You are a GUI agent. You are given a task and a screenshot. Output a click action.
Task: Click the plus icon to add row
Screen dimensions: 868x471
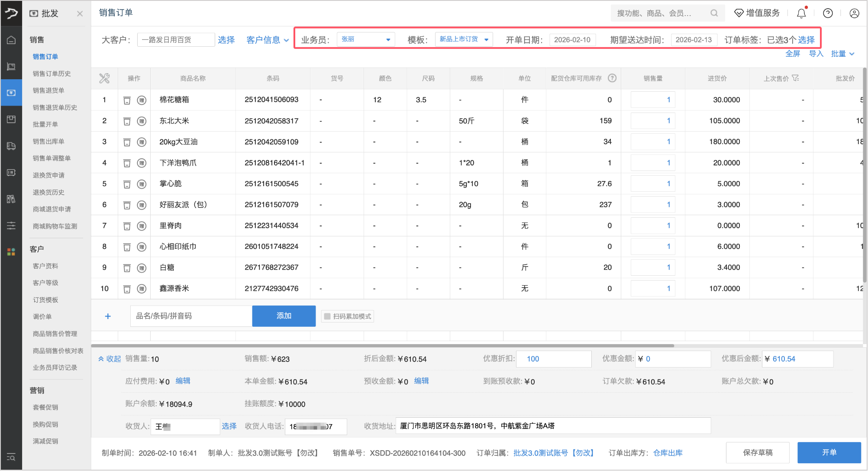[108, 316]
